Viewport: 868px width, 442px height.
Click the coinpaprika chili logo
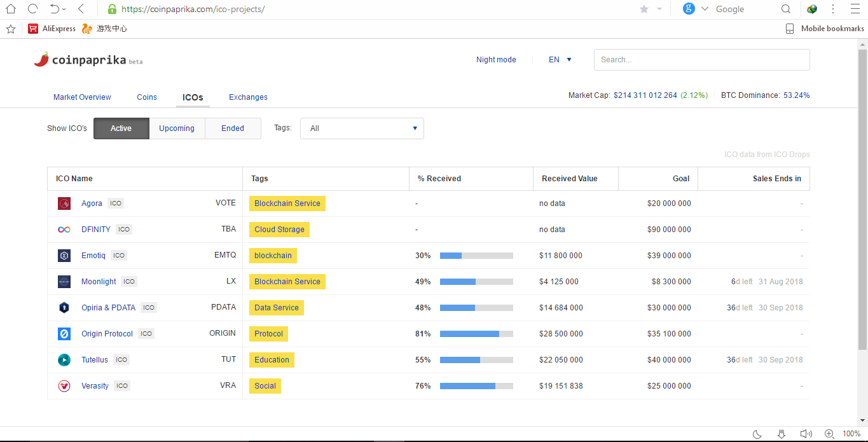click(41, 60)
